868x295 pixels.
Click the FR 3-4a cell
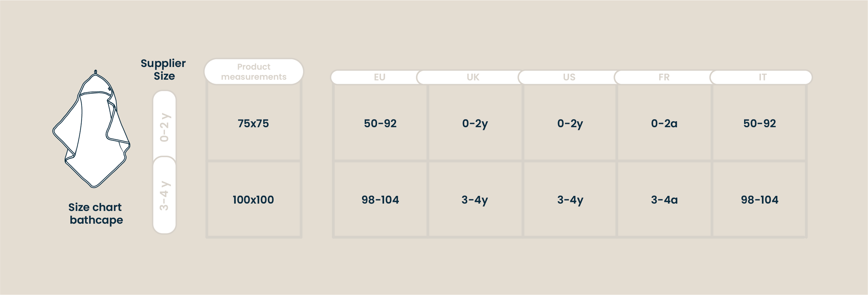(x=664, y=199)
